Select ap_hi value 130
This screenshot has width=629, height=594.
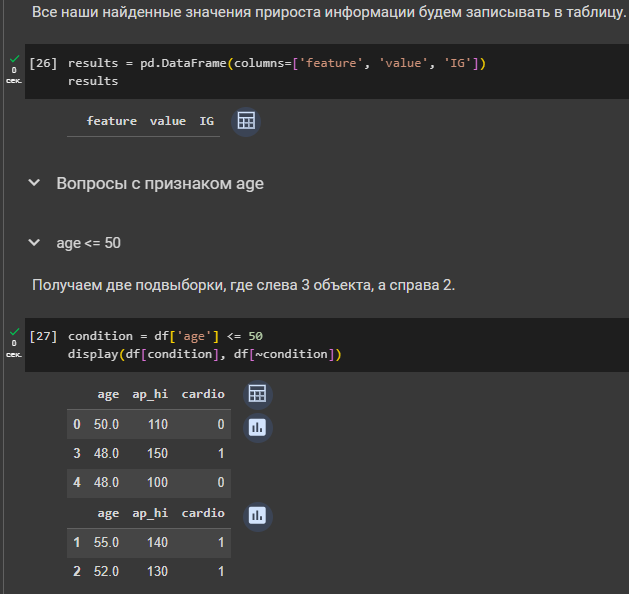[157, 572]
